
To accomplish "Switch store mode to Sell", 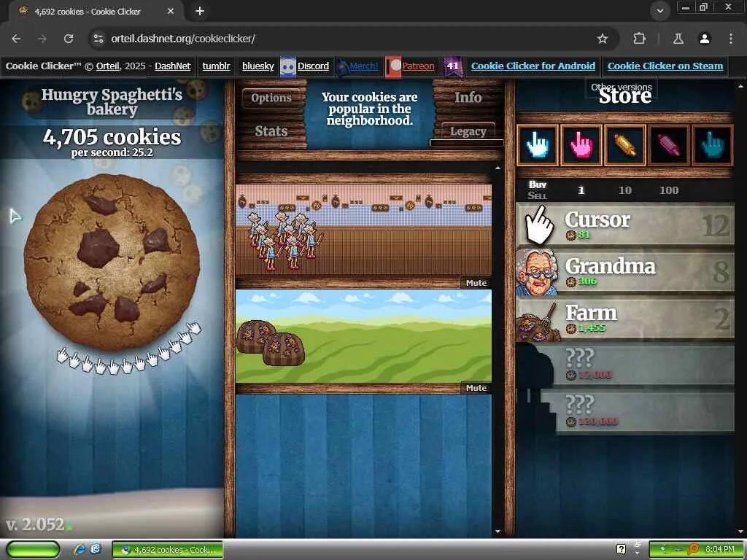I will click(538, 195).
